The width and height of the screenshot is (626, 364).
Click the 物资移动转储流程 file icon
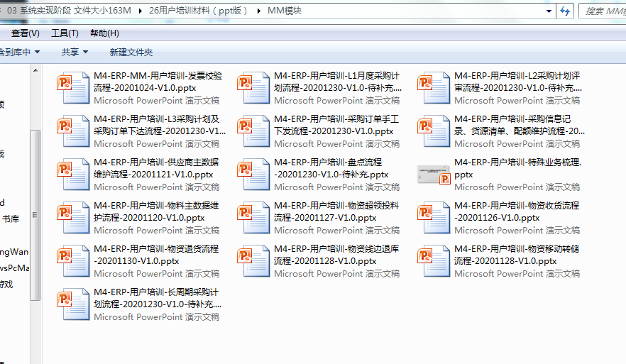[432, 261]
